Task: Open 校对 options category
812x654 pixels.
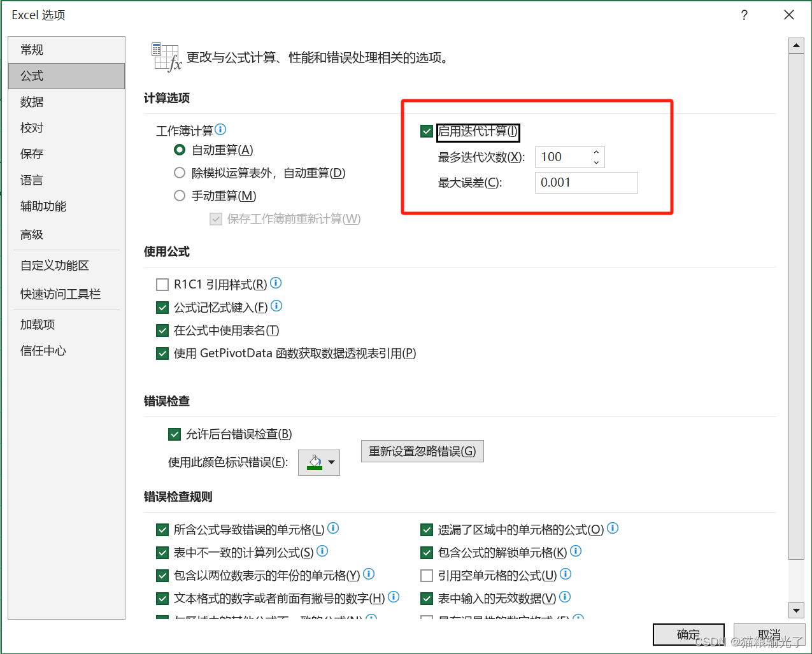Action: [66, 128]
